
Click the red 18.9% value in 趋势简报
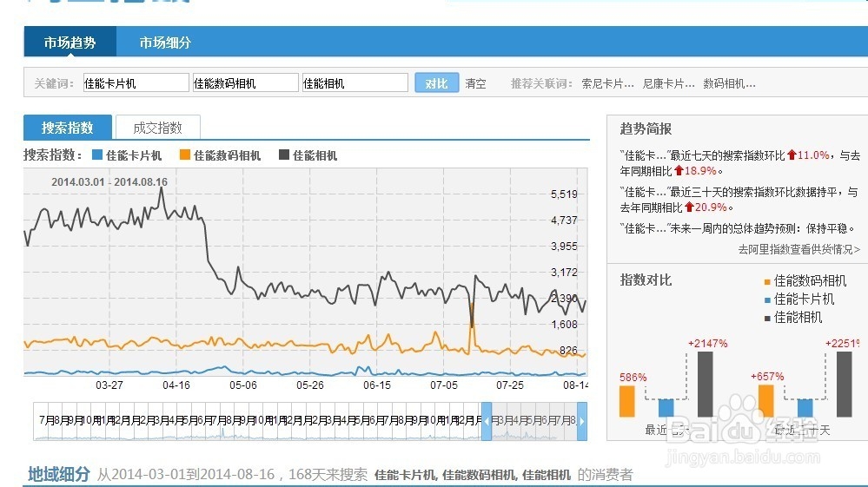[x=696, y=171]
